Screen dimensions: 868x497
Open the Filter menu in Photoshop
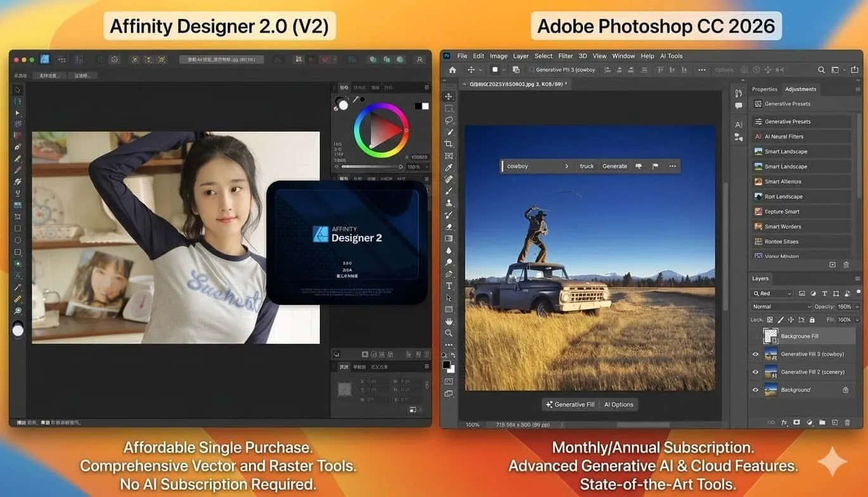click(x=565, y=56)
